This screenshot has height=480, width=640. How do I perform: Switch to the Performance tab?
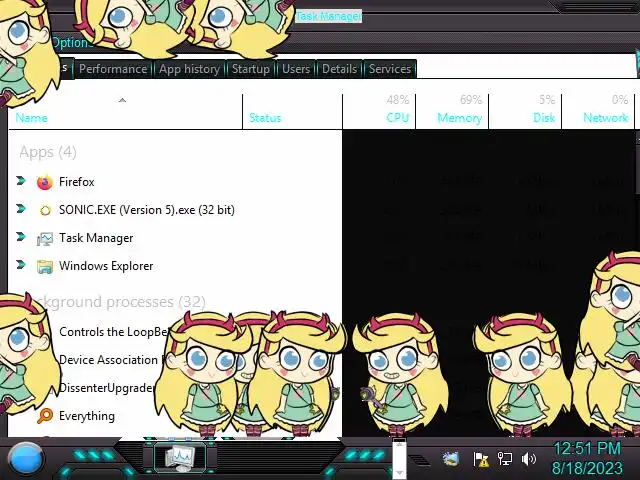pos(113,69)
